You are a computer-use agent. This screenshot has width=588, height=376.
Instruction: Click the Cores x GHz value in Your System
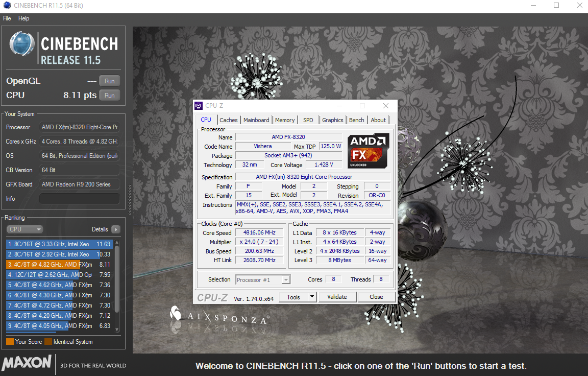pyautogui.click(x=80, y=142)
